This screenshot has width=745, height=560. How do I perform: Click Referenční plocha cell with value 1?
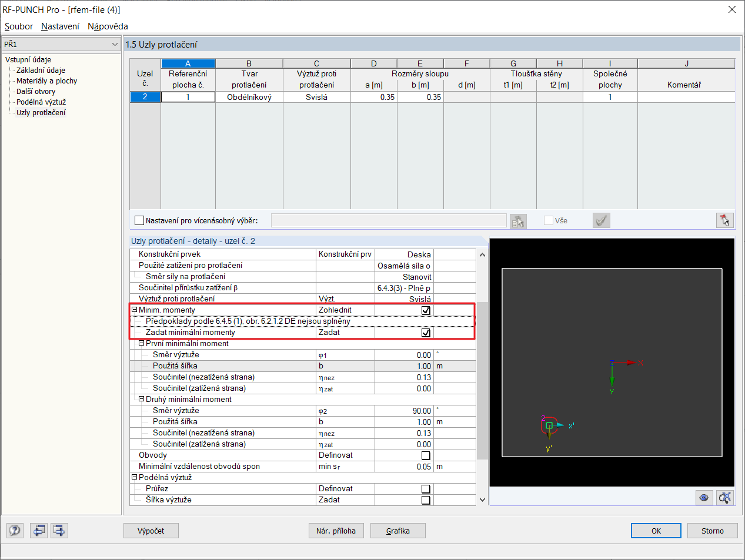[188, 97]
